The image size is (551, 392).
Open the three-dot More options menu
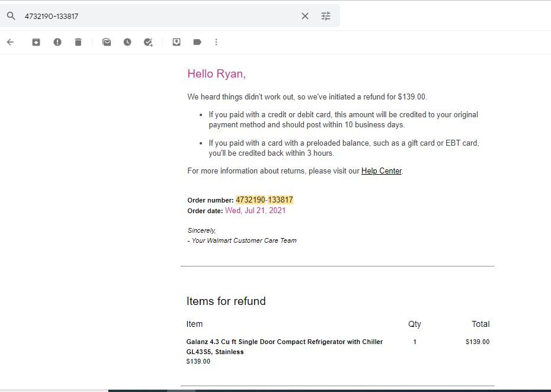pyautogui.click(x=216, y=42)
